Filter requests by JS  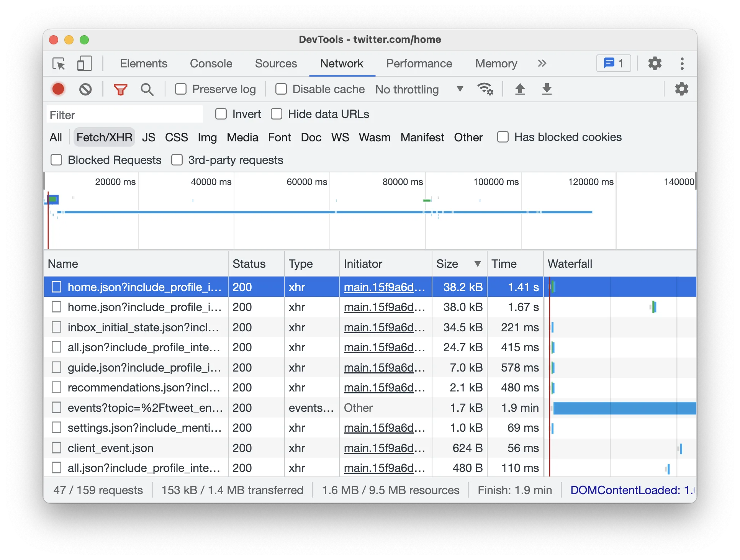[149, 138]
